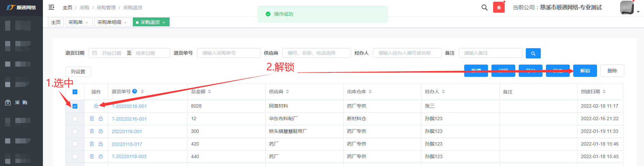
Task: Click the red bug report icon
Action: pos(499,8)
